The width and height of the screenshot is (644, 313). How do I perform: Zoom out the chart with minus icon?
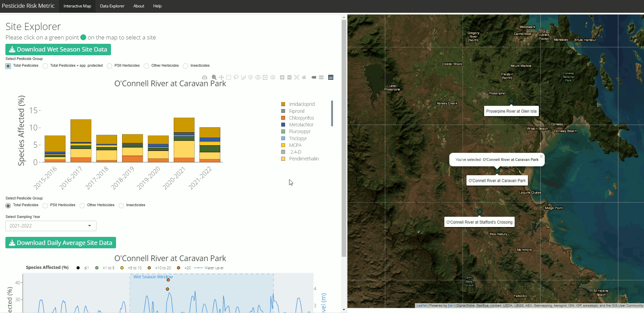pos(289,77)
